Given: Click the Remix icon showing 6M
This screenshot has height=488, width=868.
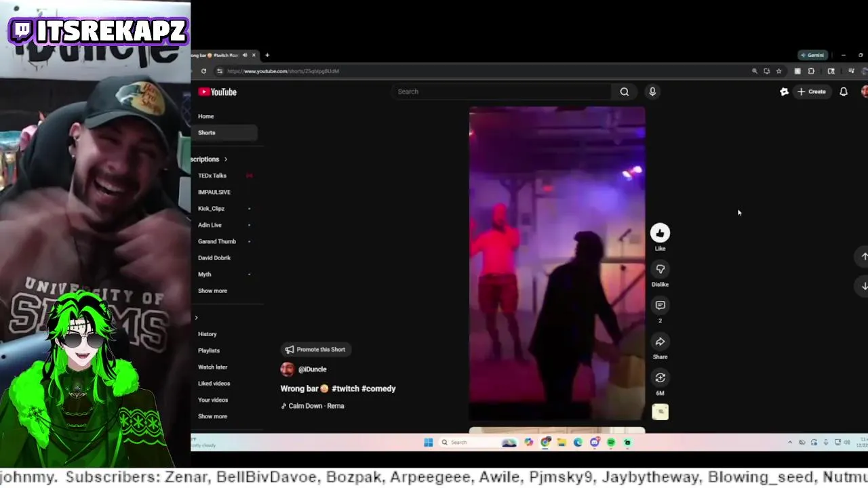Looking at the screenshot, I should (660, 378).
